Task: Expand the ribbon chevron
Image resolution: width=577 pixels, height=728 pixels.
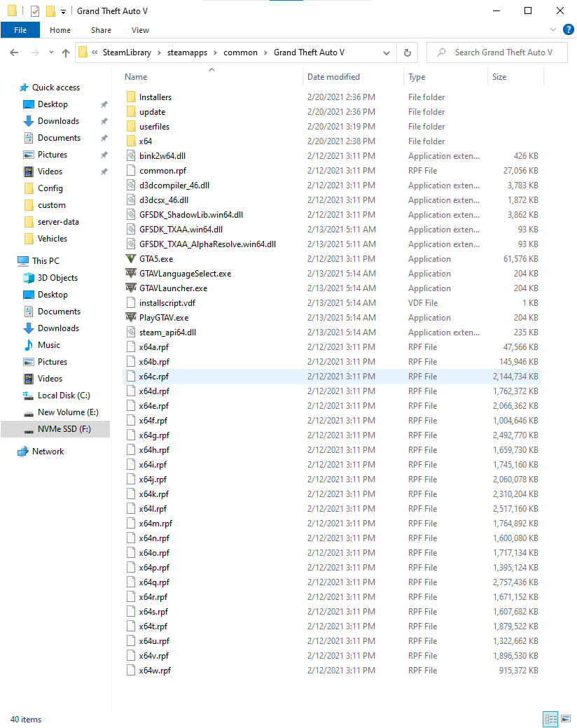Action: pyautogui.click(x=553, y=29)
